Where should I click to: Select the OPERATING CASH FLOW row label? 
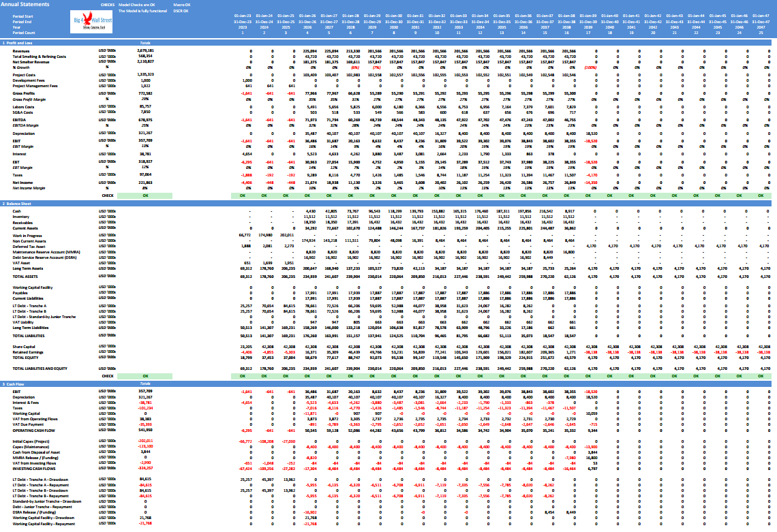tap(33, 431)
